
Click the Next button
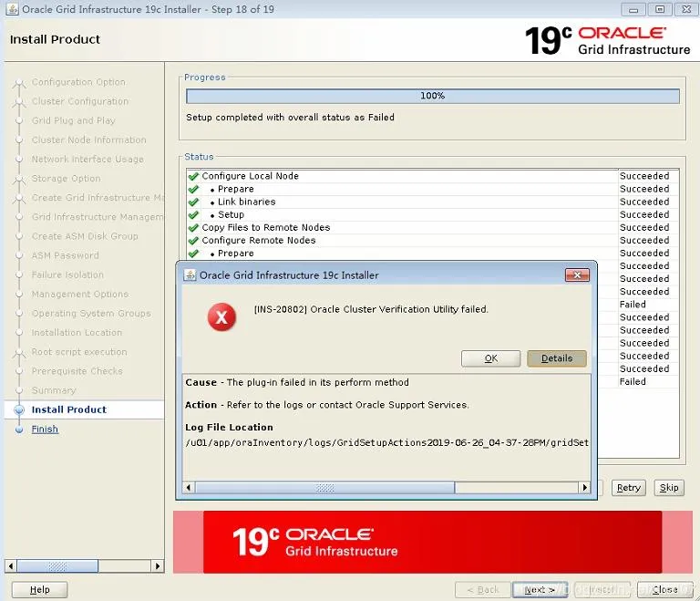[540, 590]
